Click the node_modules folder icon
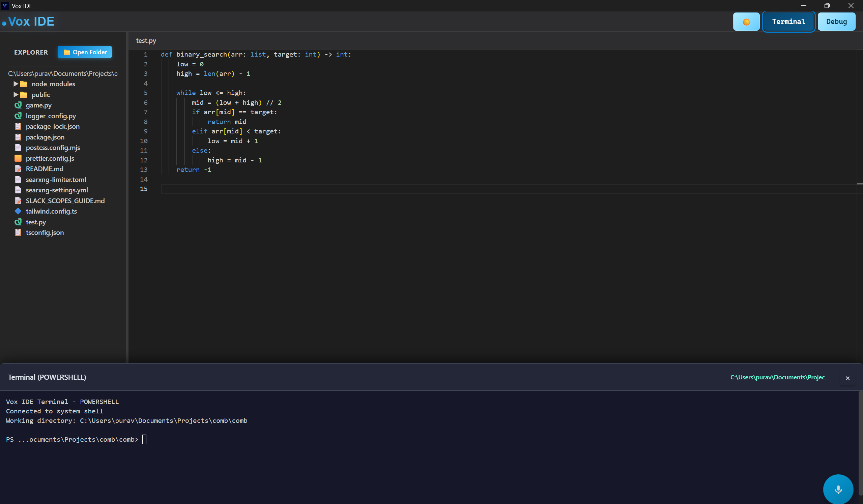Viewport: 863px width, 504px height. (24, 84)
